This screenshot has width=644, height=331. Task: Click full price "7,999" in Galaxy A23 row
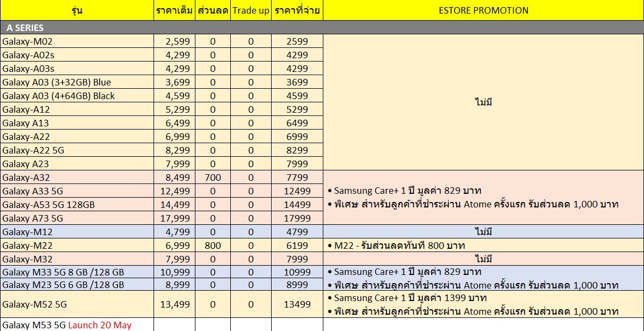coord(178,164)
